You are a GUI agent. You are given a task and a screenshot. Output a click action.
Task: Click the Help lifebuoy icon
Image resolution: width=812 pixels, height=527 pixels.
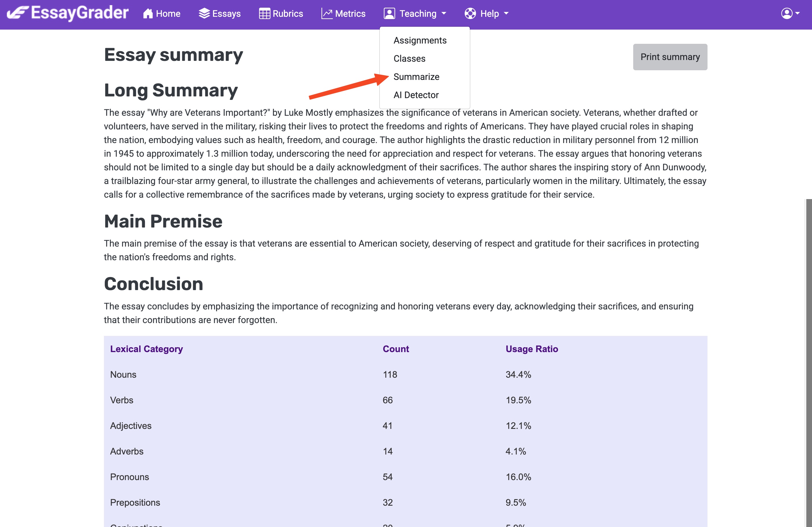tap(470, 14)
